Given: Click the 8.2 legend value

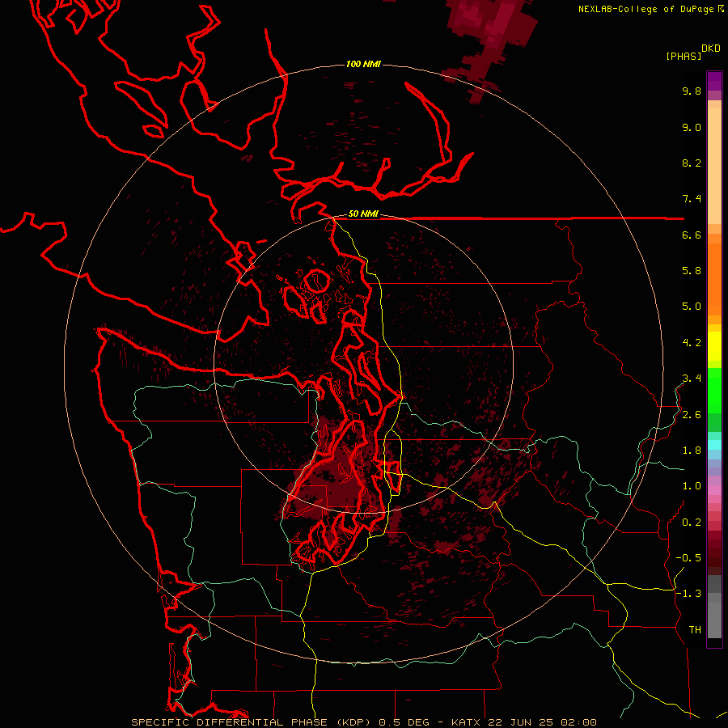Looking at the screenshot, I should 692,163.
